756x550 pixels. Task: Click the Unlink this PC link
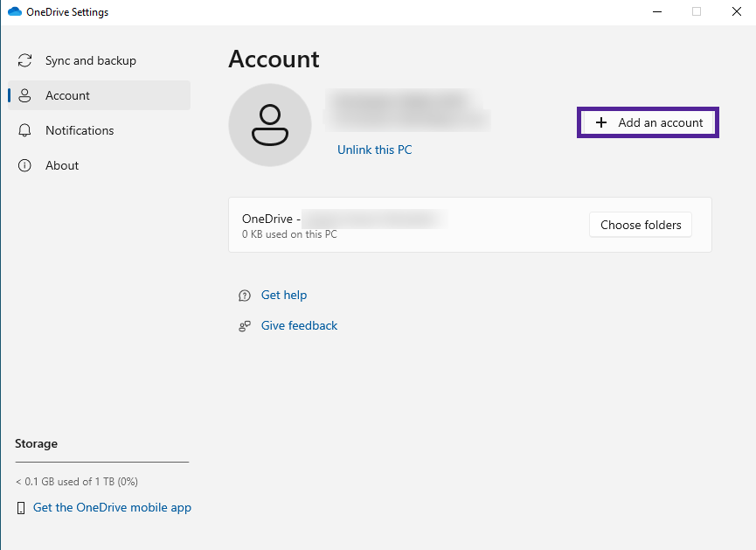pos(374,150)
